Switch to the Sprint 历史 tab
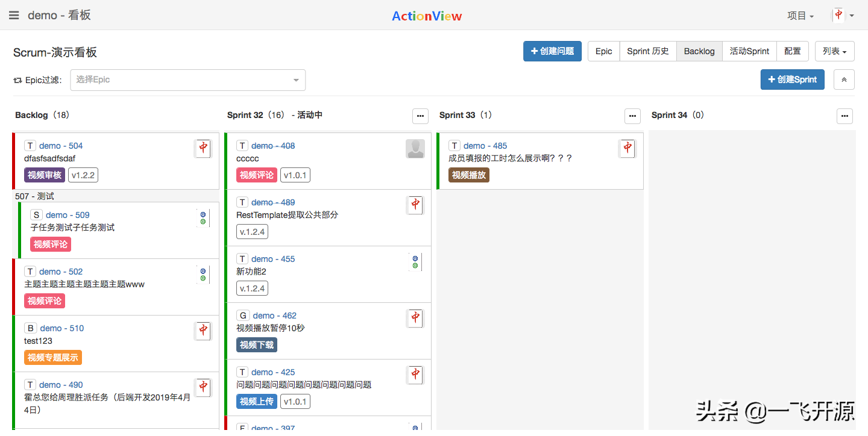 coord(648,51)
